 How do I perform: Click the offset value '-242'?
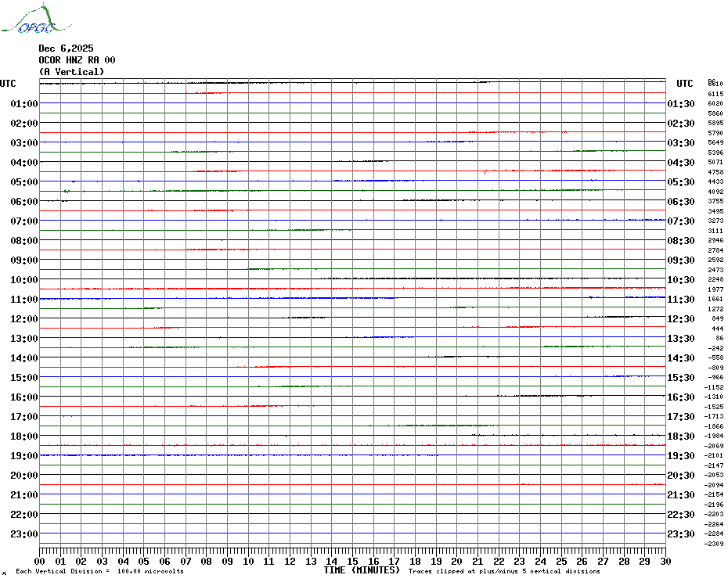click(x=715, y=348)
